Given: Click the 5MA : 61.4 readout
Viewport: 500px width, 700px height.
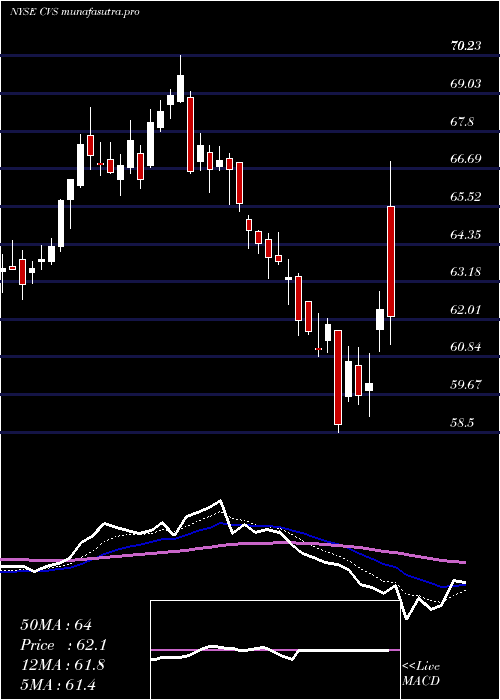Looking at the screenshot, I should [x=58, y=684].
